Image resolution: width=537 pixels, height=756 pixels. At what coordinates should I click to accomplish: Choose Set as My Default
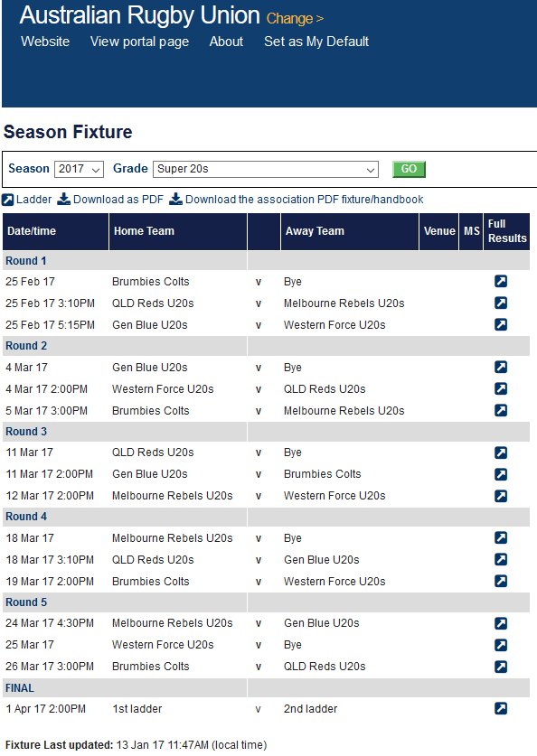(x=316, y=42)
